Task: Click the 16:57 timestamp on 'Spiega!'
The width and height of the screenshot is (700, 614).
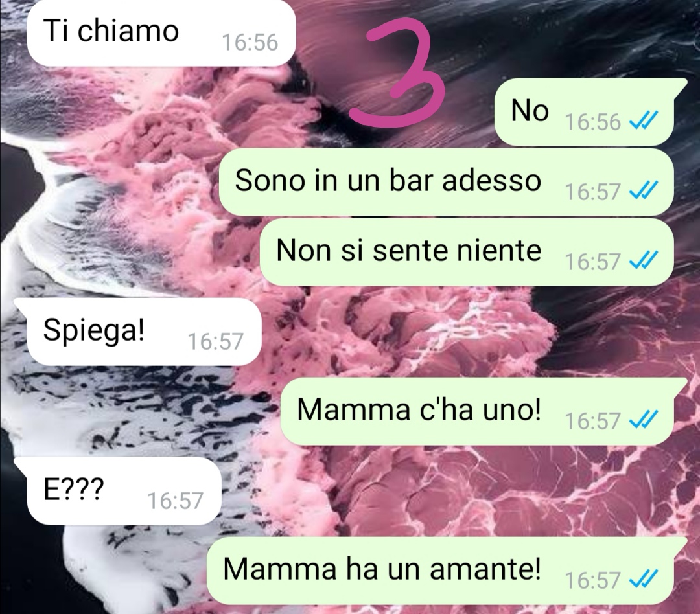Action: point(216,341)
